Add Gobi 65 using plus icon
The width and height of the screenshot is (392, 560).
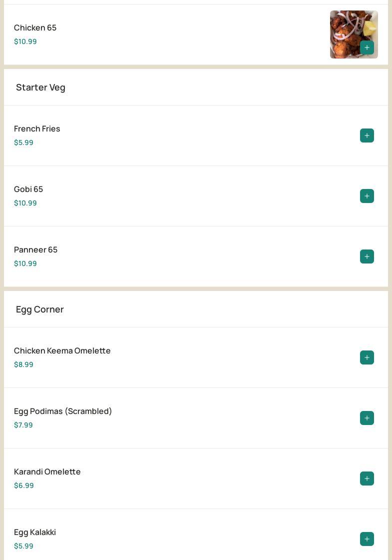coord(367,196)
